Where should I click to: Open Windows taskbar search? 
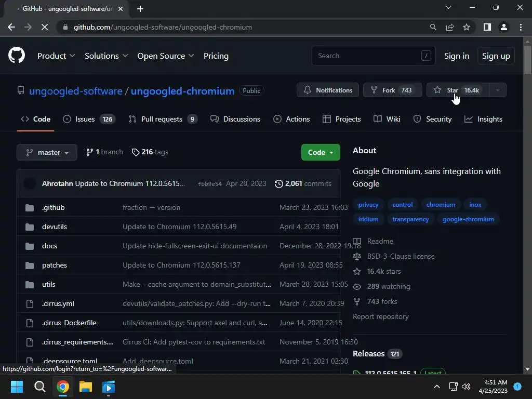39,387
